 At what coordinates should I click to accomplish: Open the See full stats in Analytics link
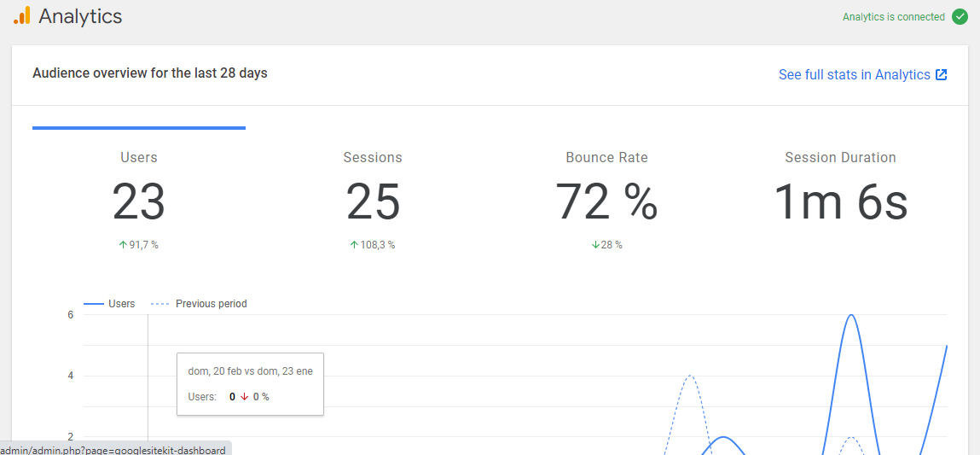862,74
